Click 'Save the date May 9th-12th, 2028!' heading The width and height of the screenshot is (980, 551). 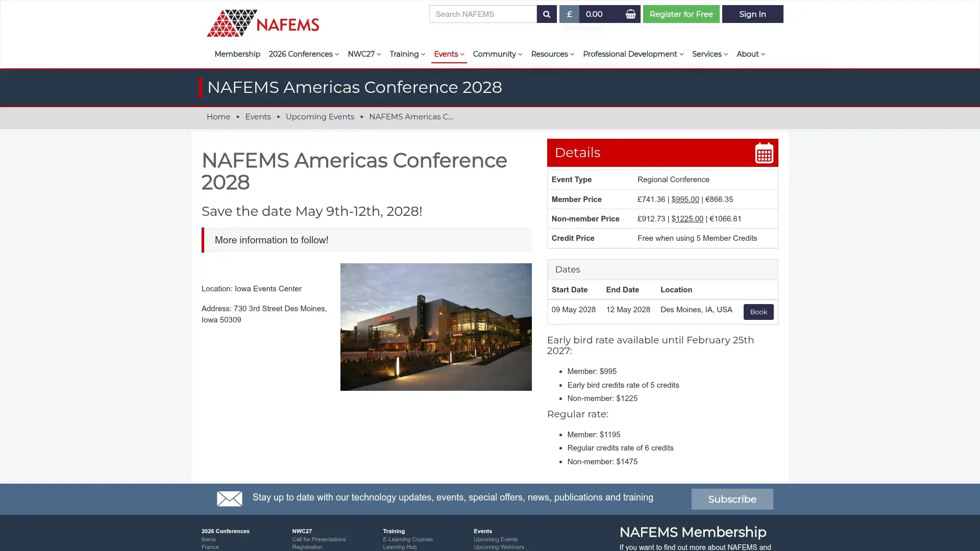coord(311,211)
